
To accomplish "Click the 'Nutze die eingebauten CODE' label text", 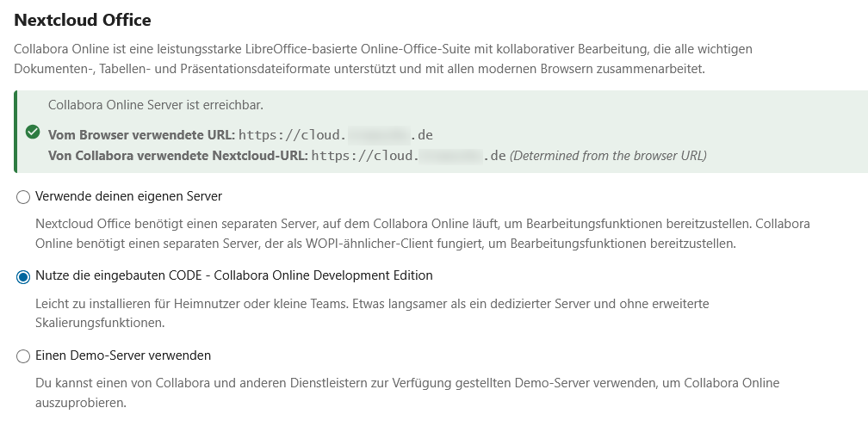I will [233, 275].
